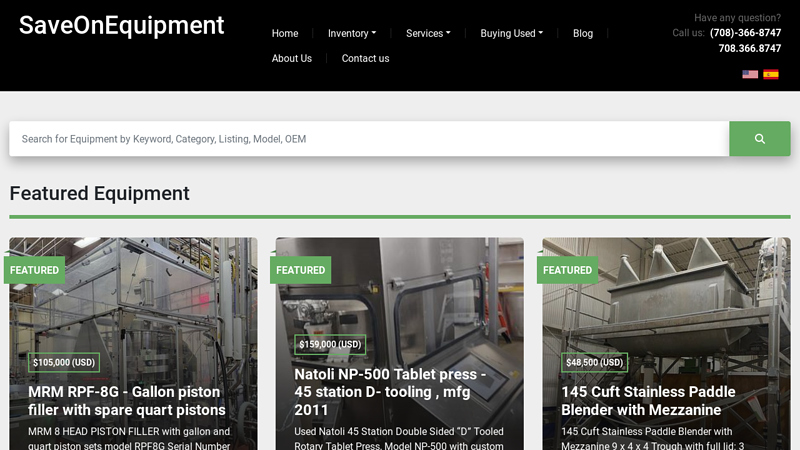Open 145 Cuft Stainless Paddle Blender listing
Screen dimensions: 800x450
648,401
